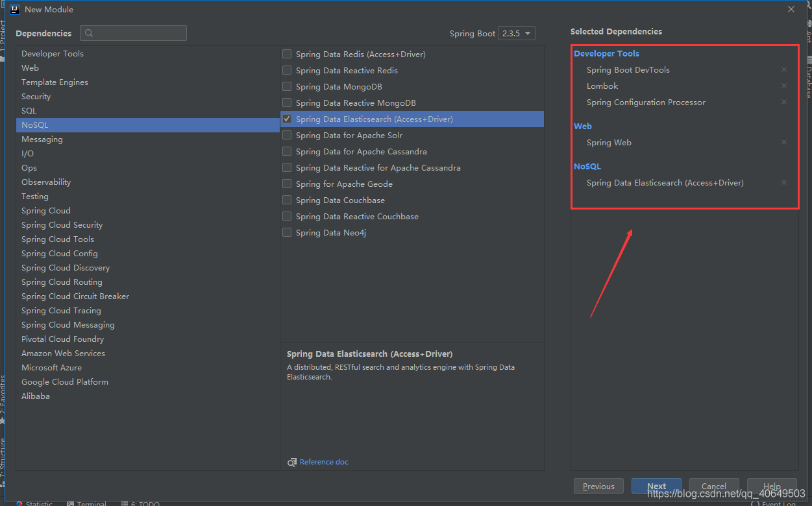Open the Messaging category
812x506 pixels.
[x=148, y=139]
